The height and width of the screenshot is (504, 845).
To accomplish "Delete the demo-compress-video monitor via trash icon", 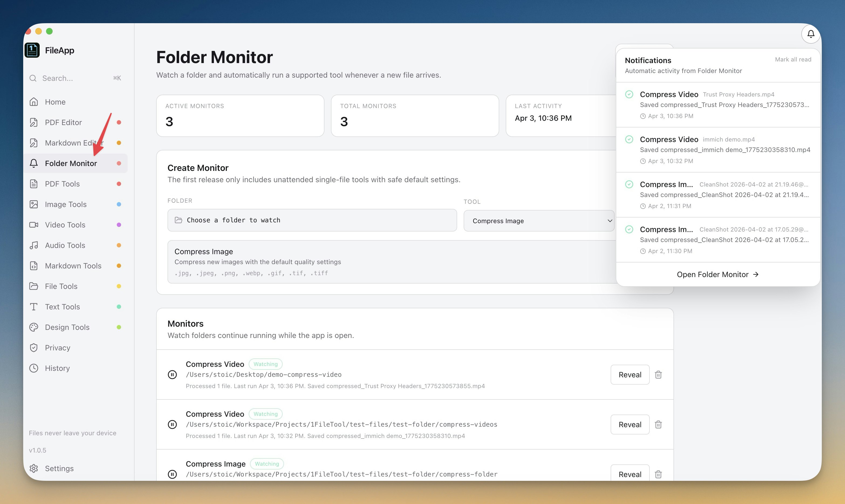I will coord(658,375).
